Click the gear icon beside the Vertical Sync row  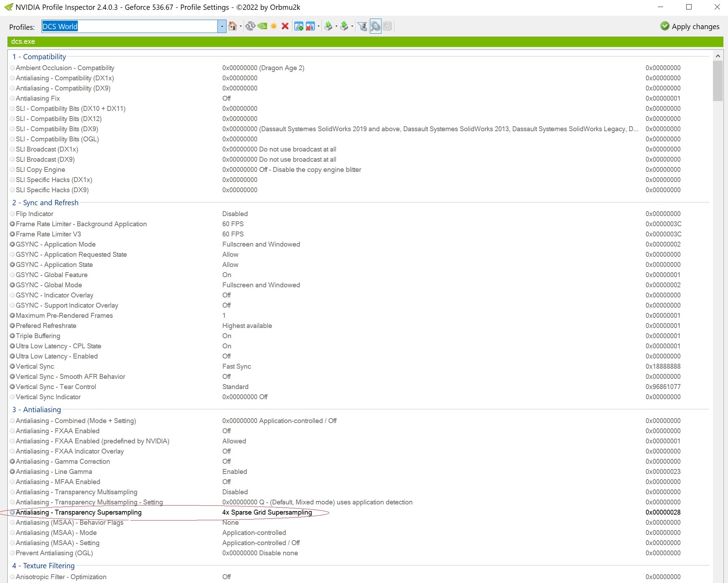point(12,366)
